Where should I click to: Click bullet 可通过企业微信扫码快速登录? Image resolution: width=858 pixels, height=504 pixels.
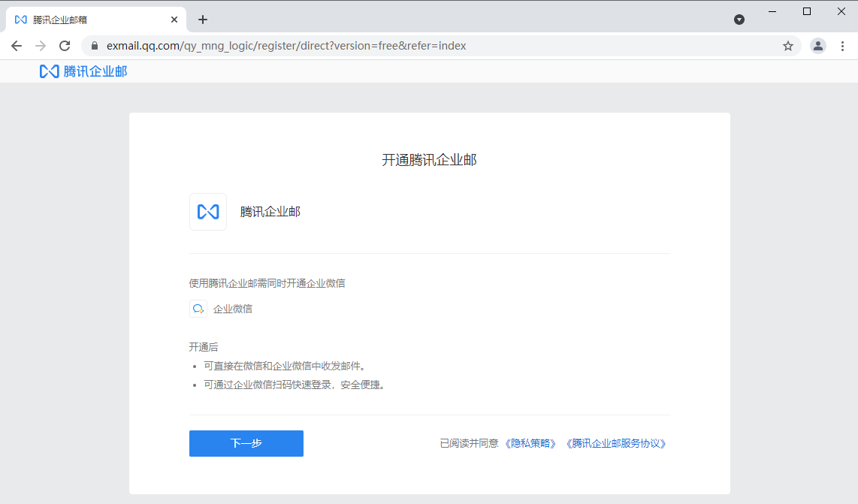point(295,385)
